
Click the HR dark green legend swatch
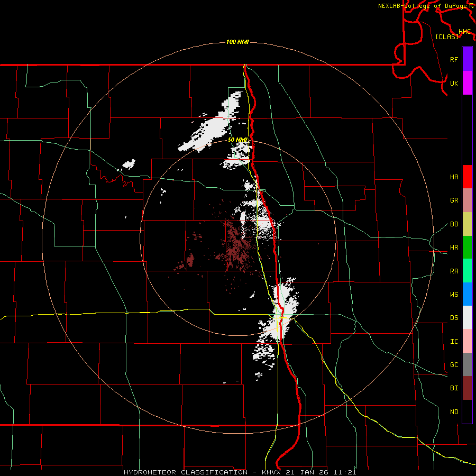[x=467, y=248]
